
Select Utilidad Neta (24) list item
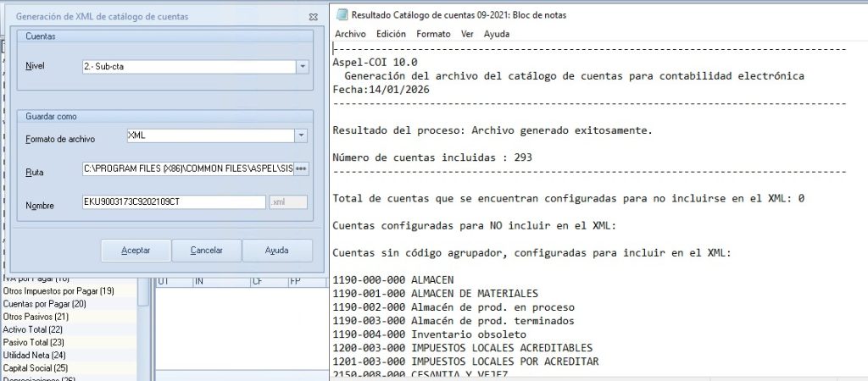(34, 355)
